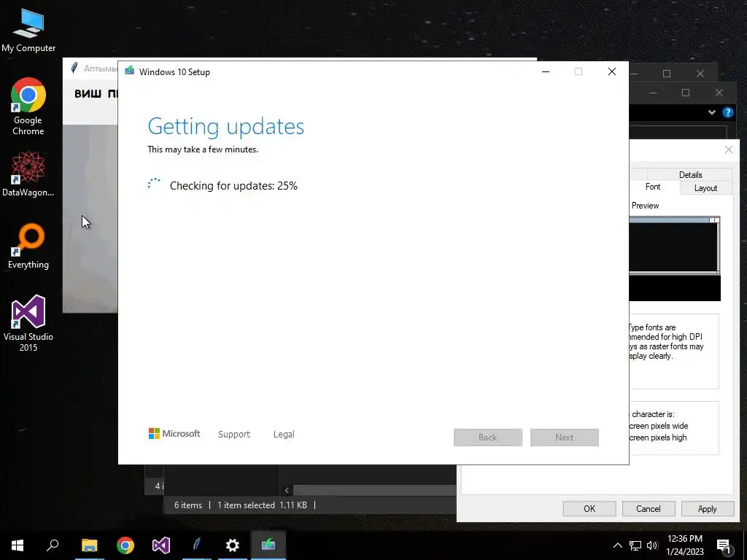This screenshot has width=747, height=560.
Task: Open My Computer desktop icon
Action: (x=28, y=30)
